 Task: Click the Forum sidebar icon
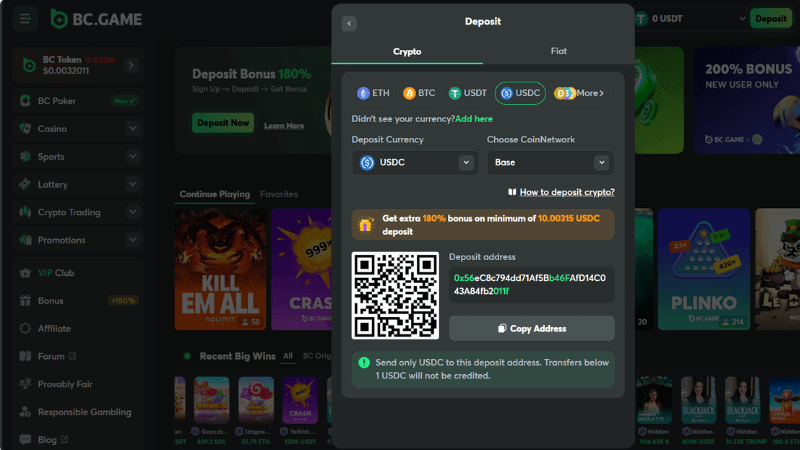[25, 356]
